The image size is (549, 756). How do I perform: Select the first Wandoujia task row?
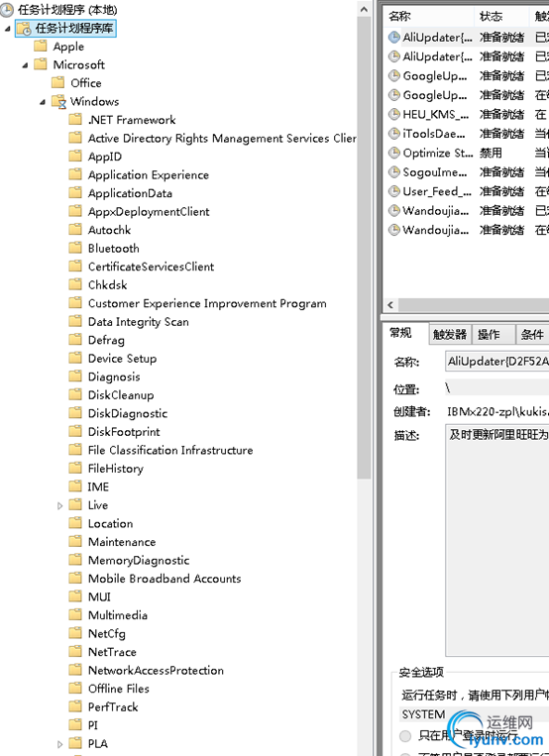coord(467,211)
